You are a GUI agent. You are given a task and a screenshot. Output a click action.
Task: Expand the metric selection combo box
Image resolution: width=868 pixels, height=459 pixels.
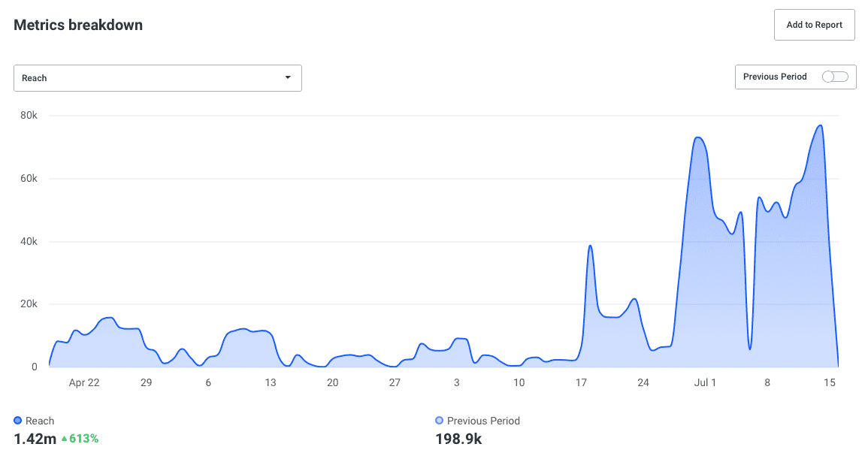click(158, 77)
